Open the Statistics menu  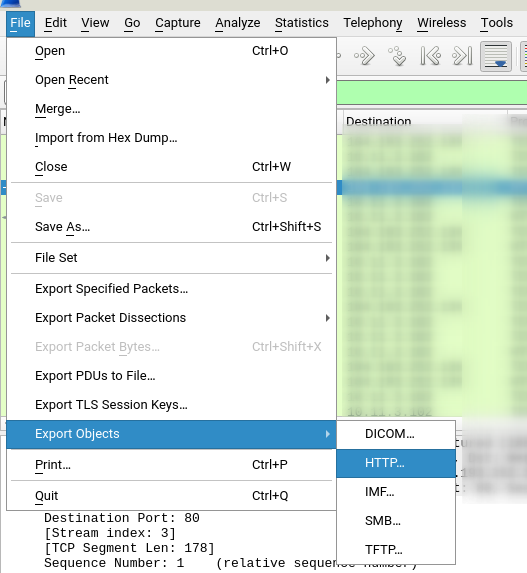coord(302,23)
